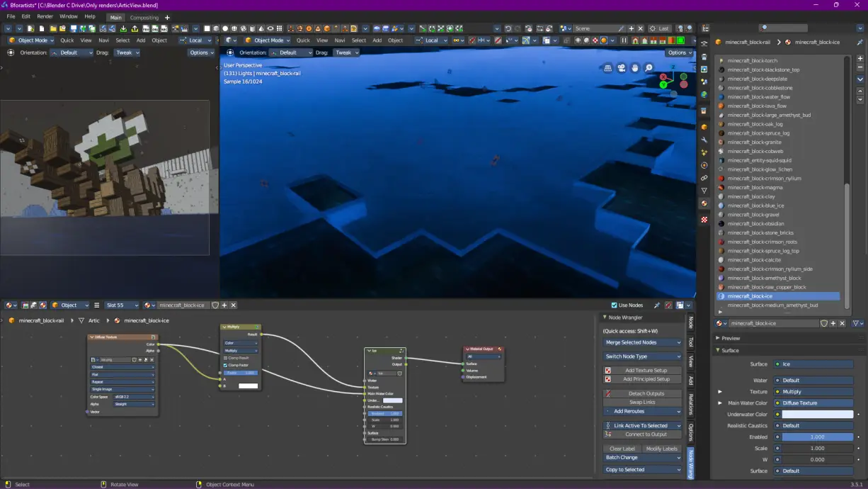This screenshot has height=489, width=868.
Task: Click the pin icon in node editor header
Action: [x=657, y=305]
